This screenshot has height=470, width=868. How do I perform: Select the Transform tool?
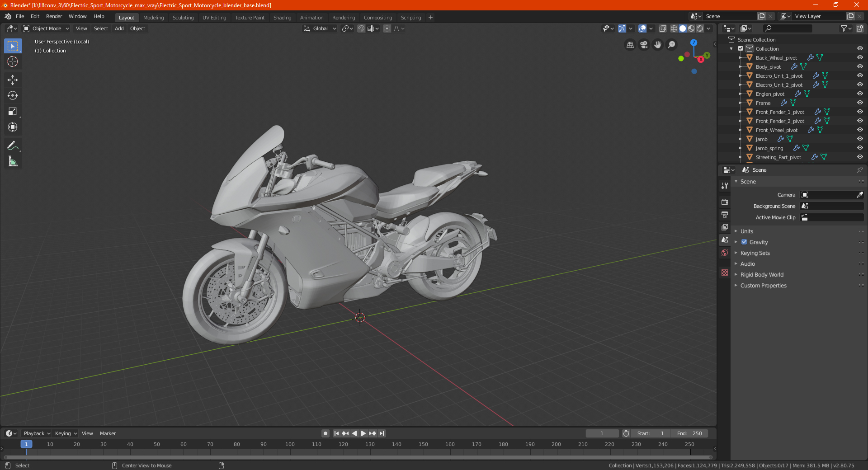coord(13,127)
